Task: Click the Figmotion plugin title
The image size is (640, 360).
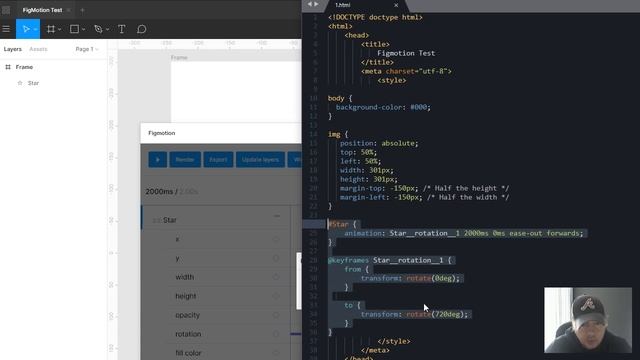Action: tap(162, 133)
